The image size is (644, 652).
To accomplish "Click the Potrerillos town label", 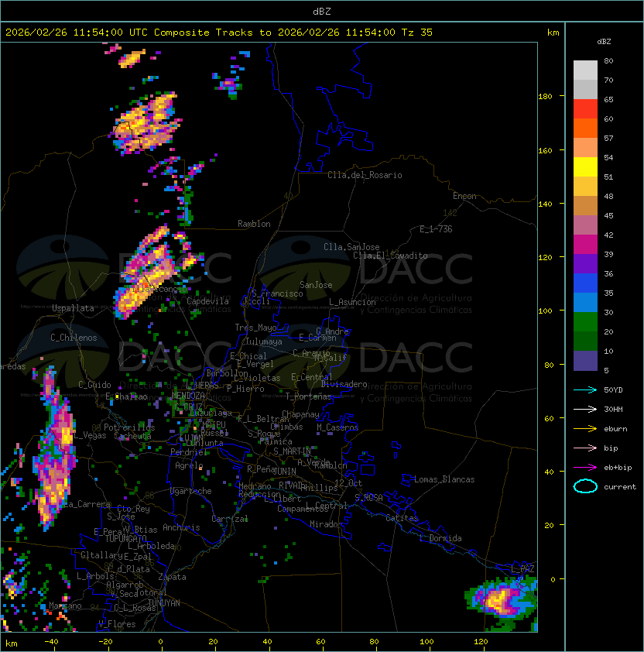I will coord(129,427).
